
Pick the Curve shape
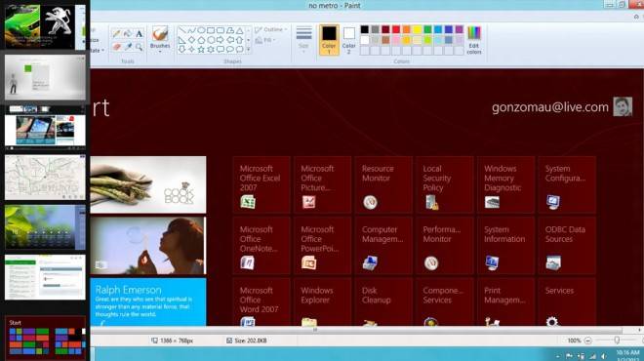tap(191, 31)
